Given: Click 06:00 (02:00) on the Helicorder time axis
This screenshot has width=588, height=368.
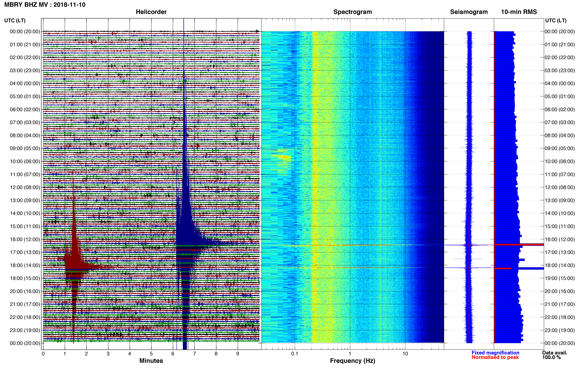Looking at the screenshot, I should pyautogui.click(x=25, y=110).
